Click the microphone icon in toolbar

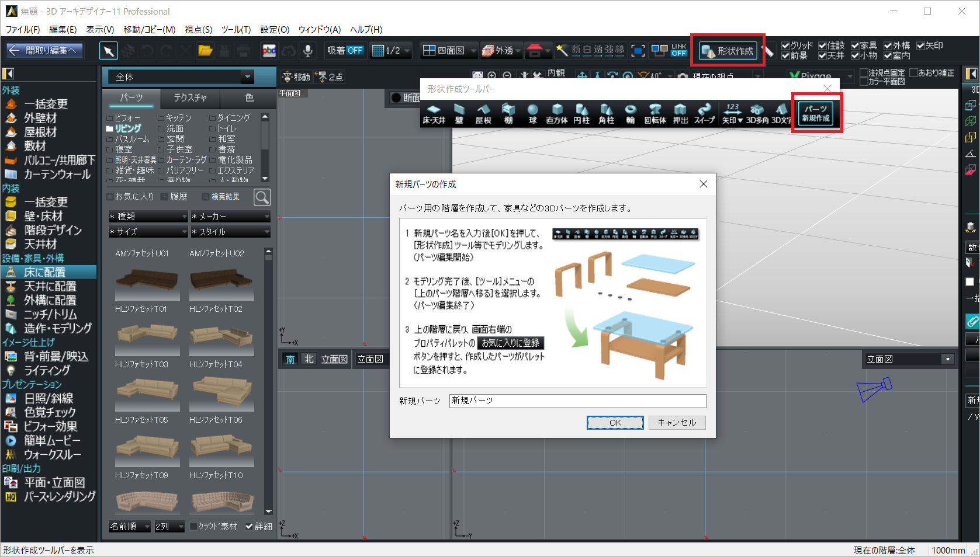[307, 51]
